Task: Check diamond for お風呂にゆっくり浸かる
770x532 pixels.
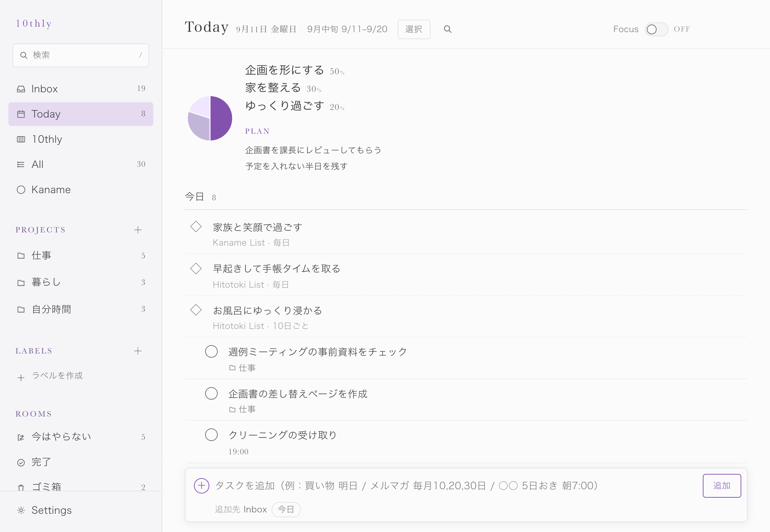Action: pyautogui.click(x=196, y=310)
